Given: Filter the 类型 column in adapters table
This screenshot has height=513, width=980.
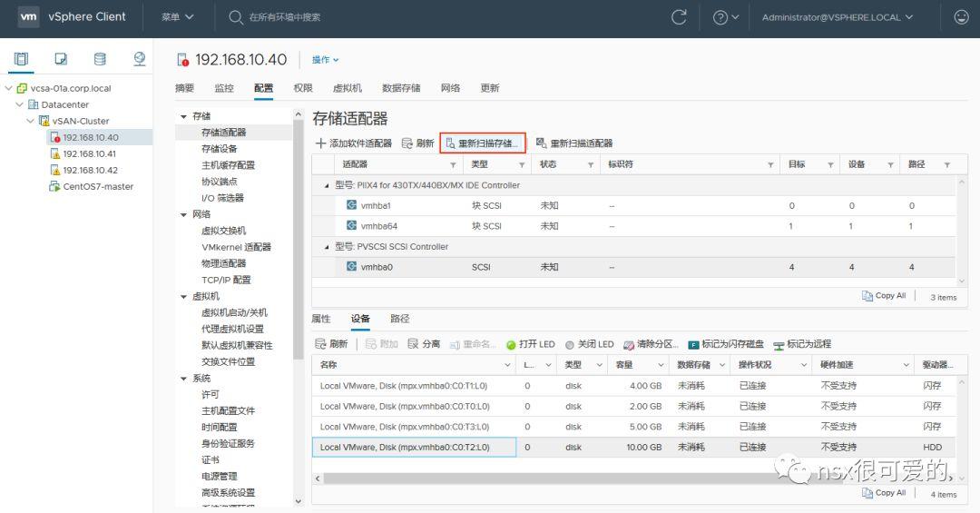Looking at the screenshot, I should coord(522,165).
